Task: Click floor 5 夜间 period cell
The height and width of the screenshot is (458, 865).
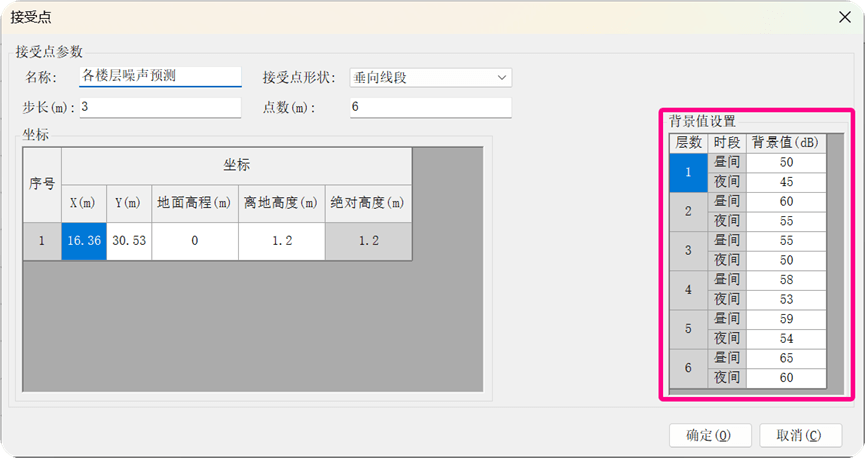Action: point(727,339)
